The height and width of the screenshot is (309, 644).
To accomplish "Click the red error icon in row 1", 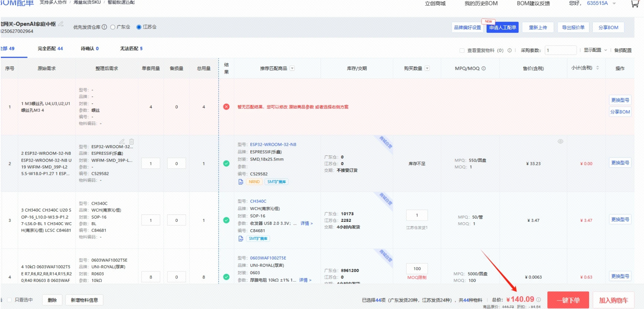I will click(x=226, y=107).
